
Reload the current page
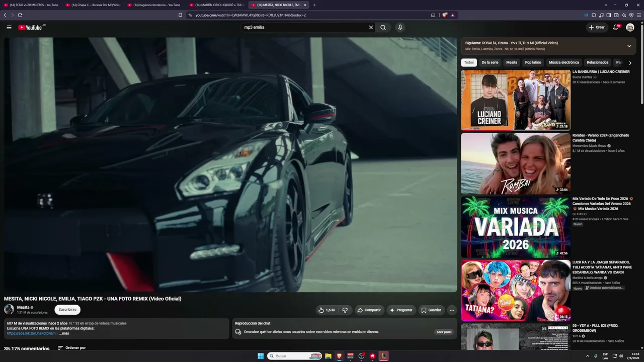20,15
